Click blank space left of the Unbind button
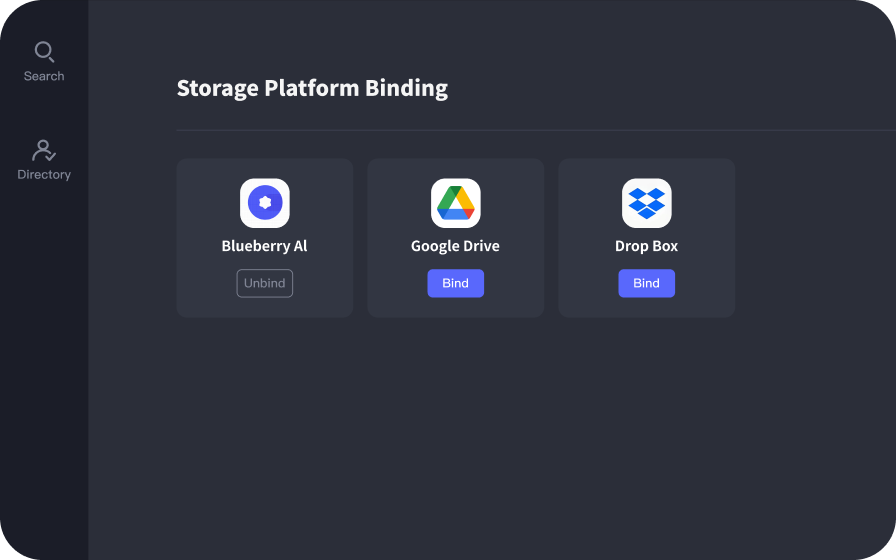Viewport: 896px width, 560px height. 207,283
